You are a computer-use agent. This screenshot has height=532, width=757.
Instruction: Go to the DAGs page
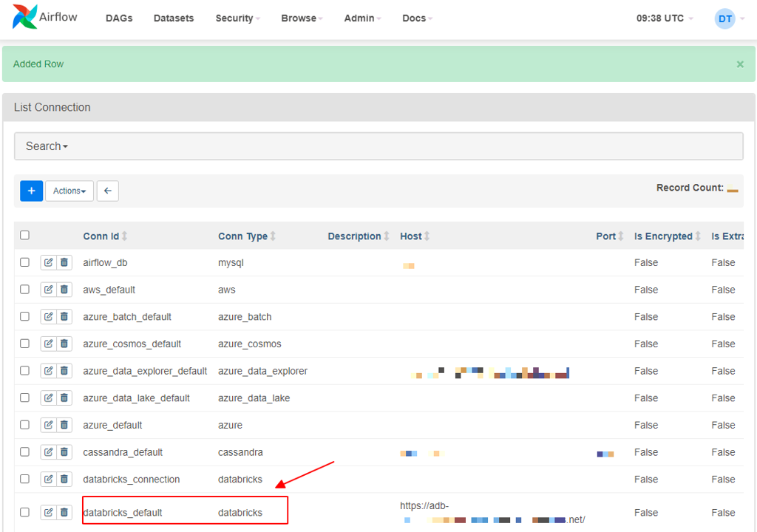tap(119, 18)
